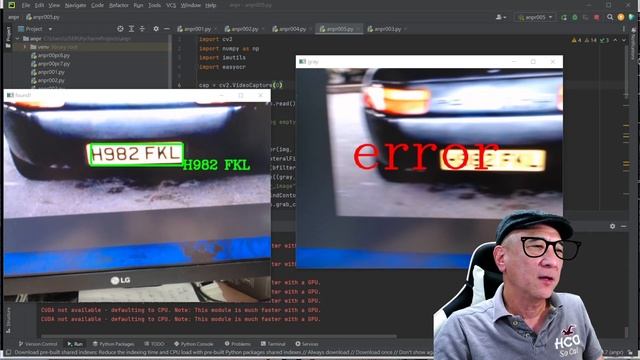Switch to the anpr003.py editor tab
Screen dimensions: 640x360
coord(387,29)
